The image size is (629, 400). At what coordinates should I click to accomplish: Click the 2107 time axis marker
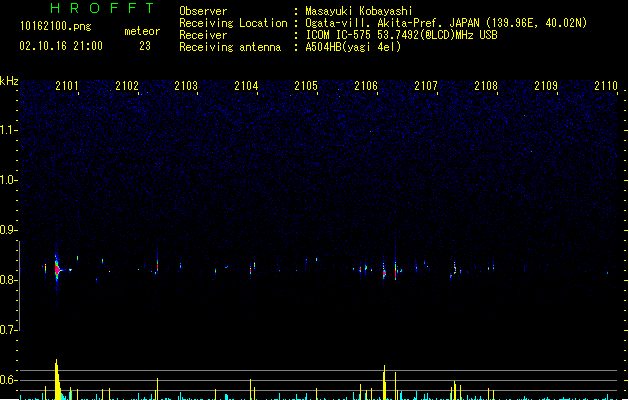[x=426, y=86]
